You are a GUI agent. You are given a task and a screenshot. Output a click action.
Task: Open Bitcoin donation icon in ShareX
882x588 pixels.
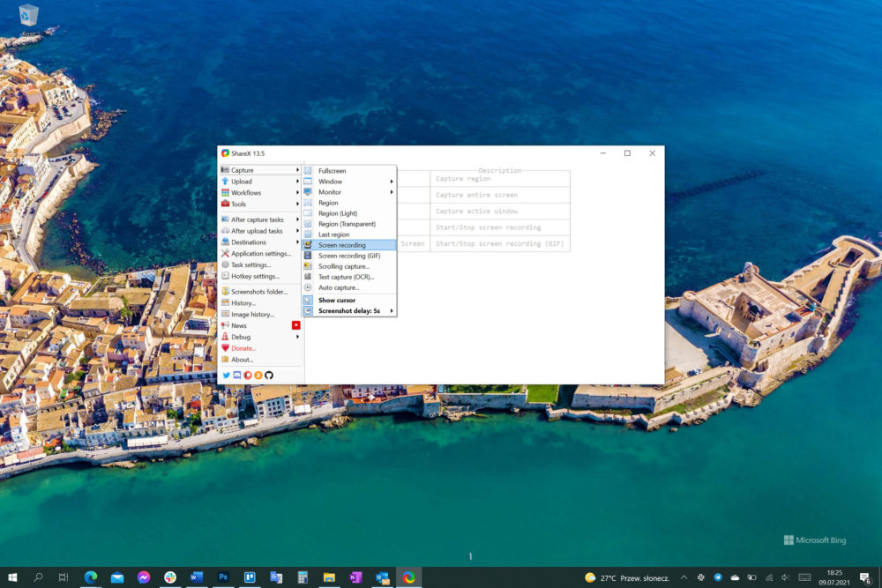point(258,375)
